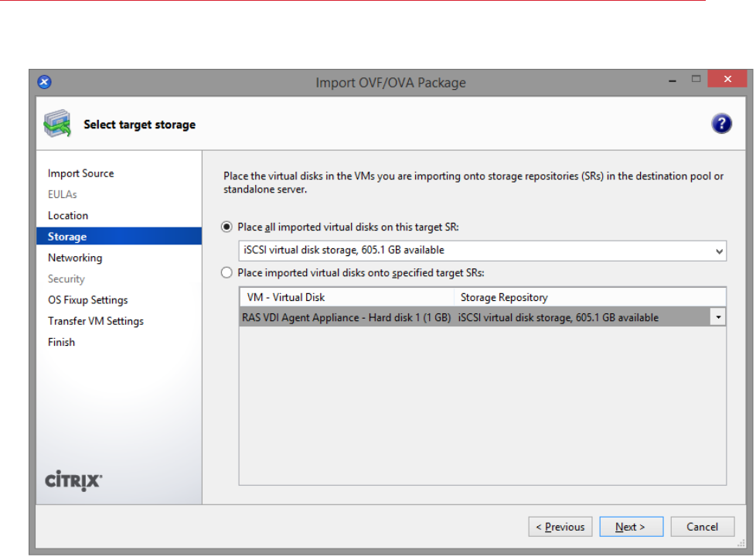Go to the Transfer VM Settings step
Viewport: 756px width, 557px height.
tap(96, 321)
